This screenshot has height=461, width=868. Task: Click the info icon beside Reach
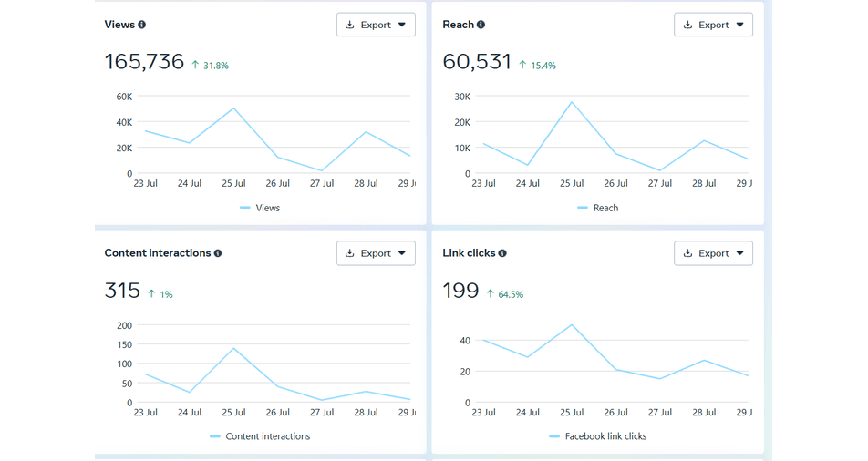pos(480,25)
